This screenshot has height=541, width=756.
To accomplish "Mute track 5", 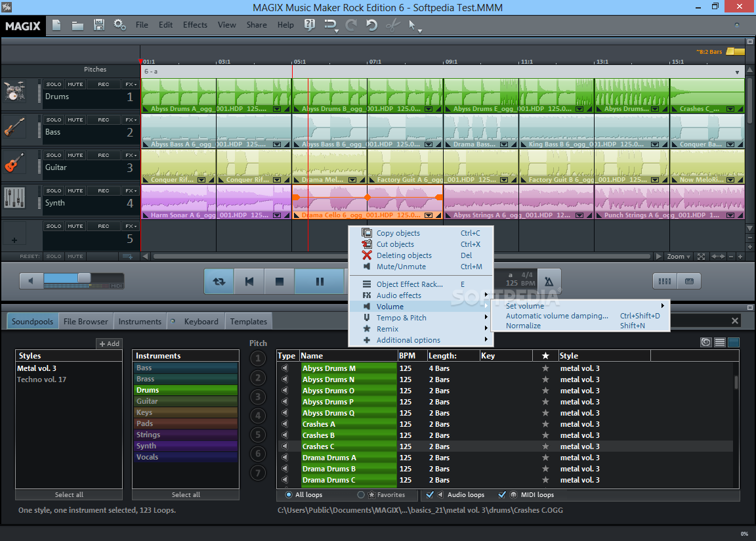I will coord(75,226).
